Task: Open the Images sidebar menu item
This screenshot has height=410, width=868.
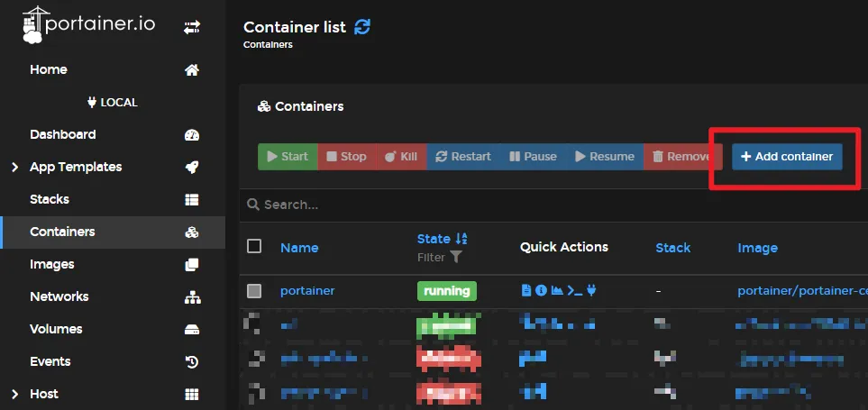Action: pyautogui.click(x=52, y=264)
